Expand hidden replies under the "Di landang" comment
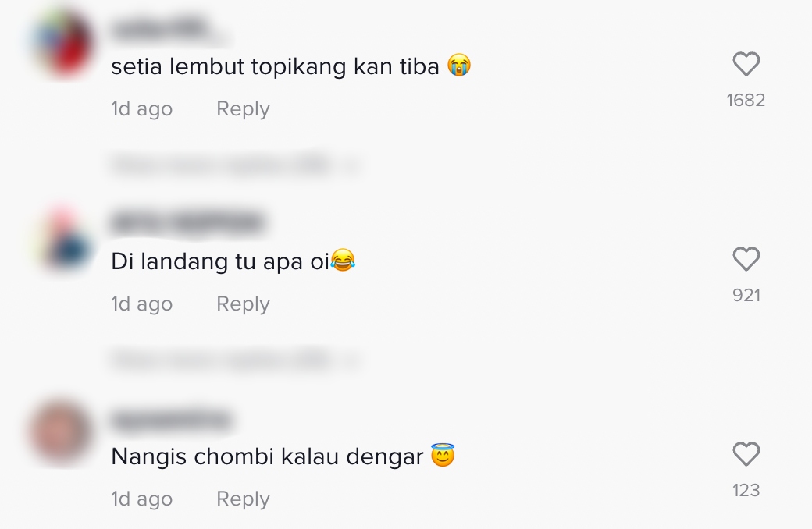Viewport: 812px width, 529px height. (x=234, y=360)
